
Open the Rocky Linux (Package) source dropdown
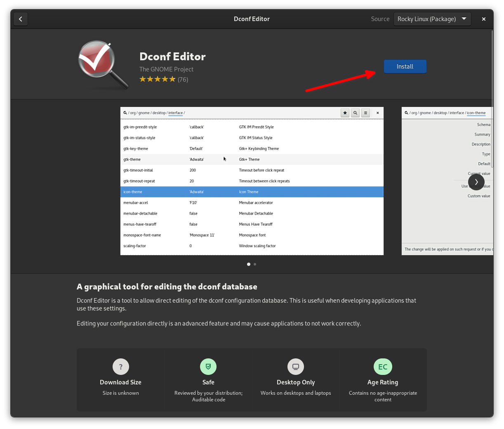tap(432, 19)
